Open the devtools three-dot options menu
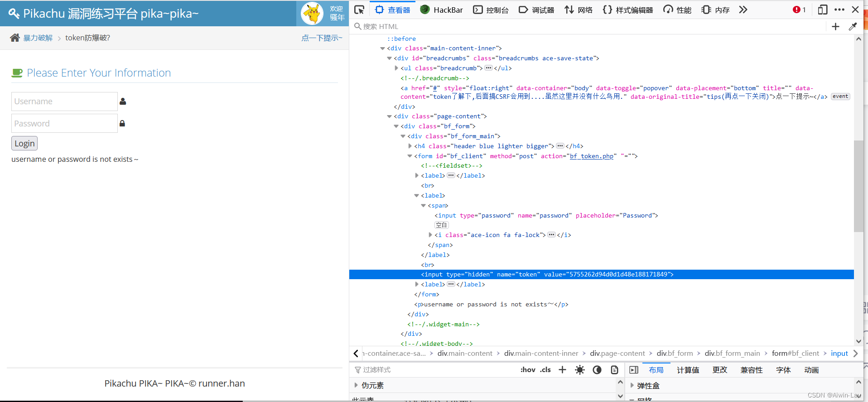 839,10
